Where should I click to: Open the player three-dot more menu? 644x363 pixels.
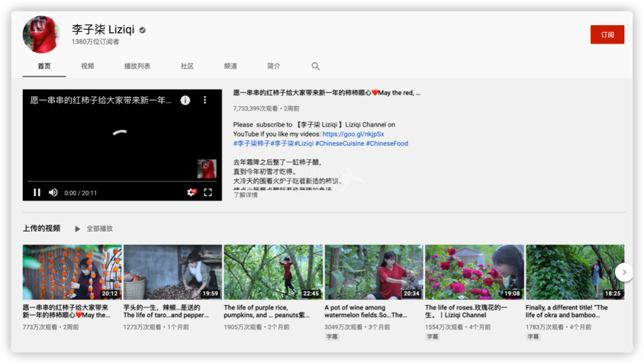click(x=205, y=100)
